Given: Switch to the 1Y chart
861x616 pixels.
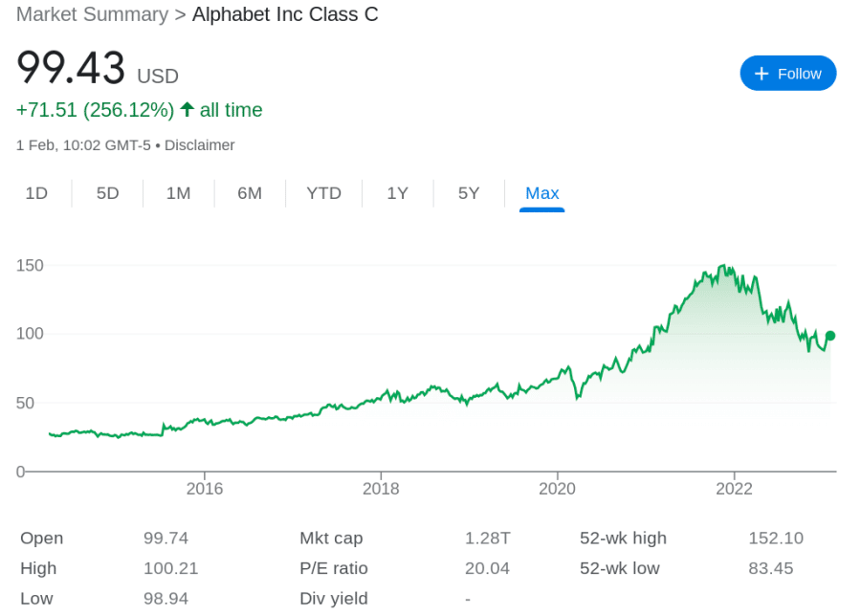Looking at the screenshot, I should pyautogui.click(x=397, y=192).
